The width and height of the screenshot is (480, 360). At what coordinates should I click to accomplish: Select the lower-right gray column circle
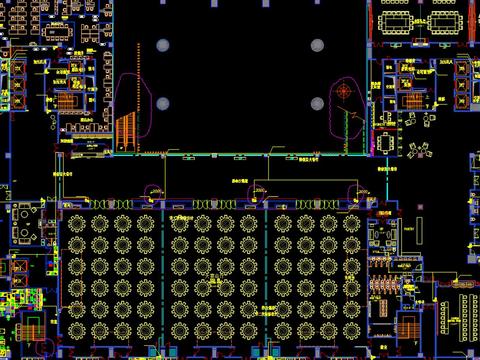[x=317, y=104]
